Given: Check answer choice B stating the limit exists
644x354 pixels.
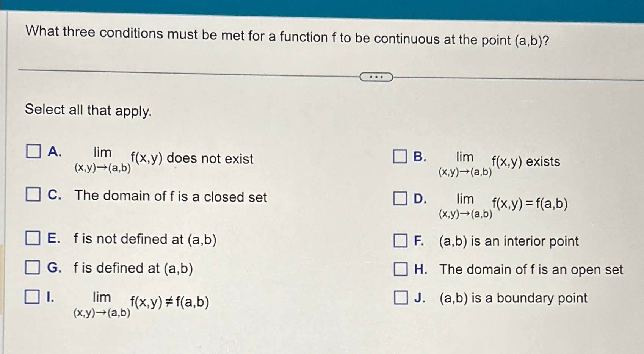Looking at the screenshot, I should (x=401, y=156).
